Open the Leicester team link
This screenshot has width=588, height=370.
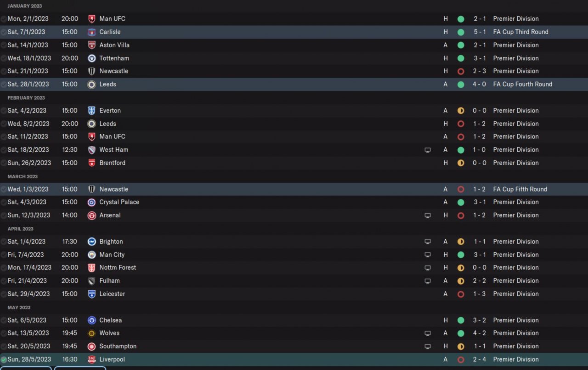coord(112,294)
